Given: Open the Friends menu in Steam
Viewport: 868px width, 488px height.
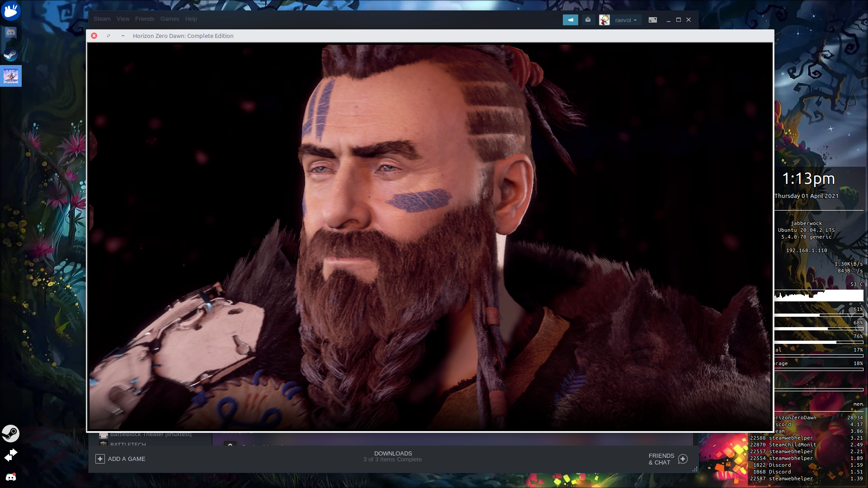Looking at the screenshot, I should click(x=144, y=19).
